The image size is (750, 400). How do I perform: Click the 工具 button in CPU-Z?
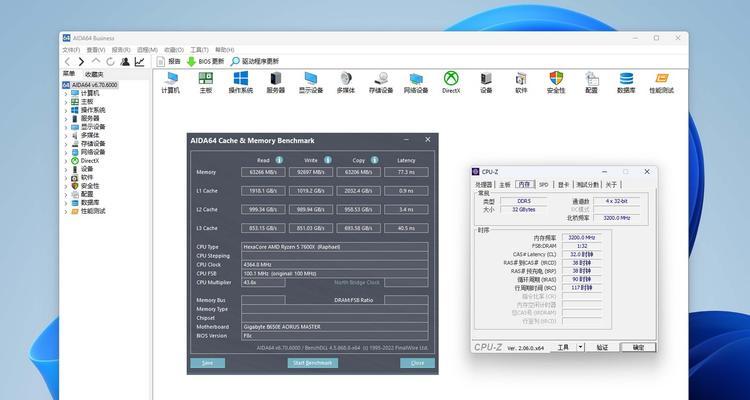(563, 347)
